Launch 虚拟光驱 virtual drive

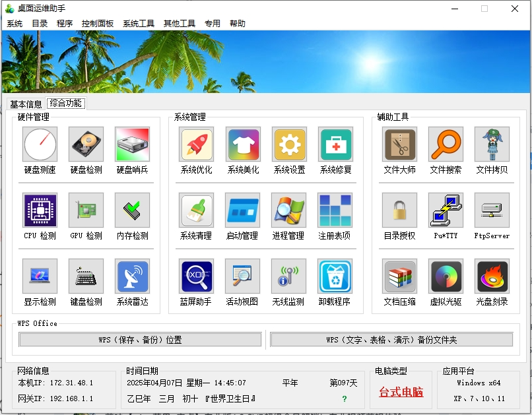pos(446,276)
